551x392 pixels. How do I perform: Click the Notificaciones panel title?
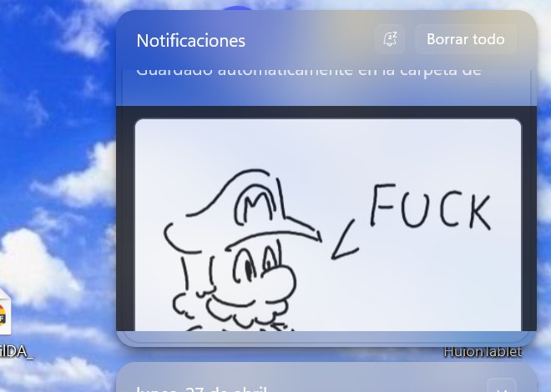tap(191, 40)
